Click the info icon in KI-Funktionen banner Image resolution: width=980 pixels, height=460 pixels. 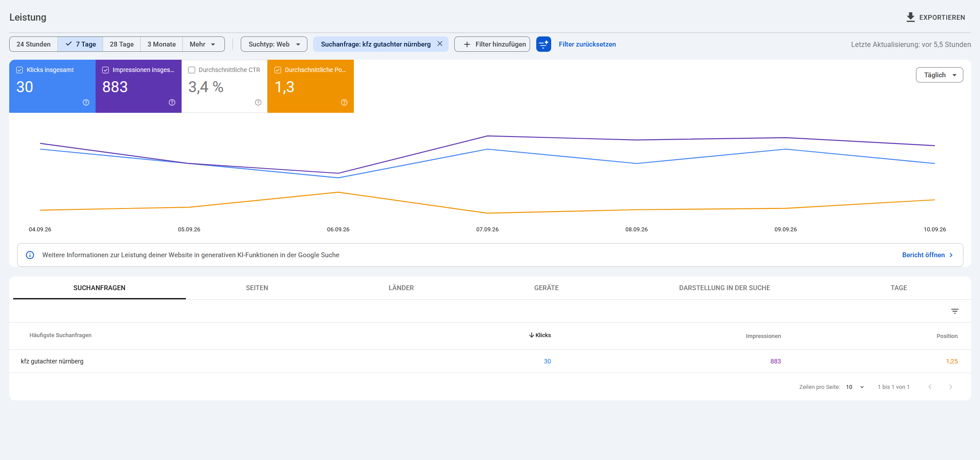point(30,255)
